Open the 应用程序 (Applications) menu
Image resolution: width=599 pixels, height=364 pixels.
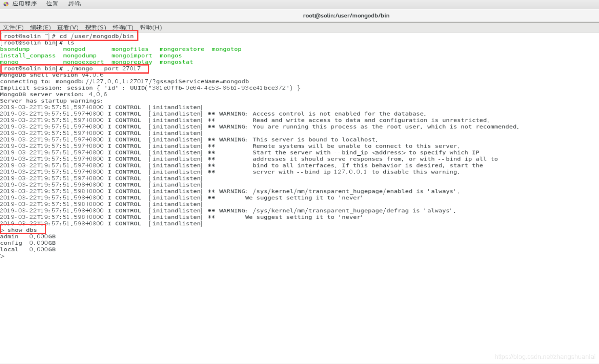24,4
